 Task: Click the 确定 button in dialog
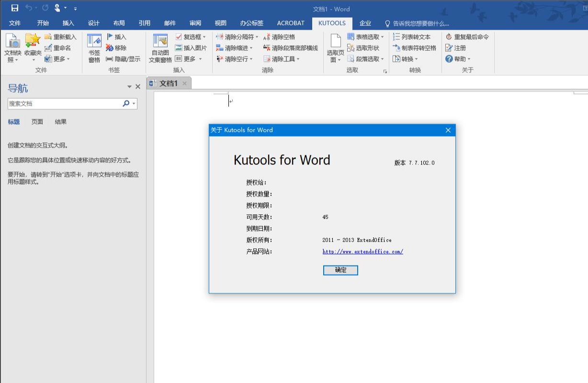pyautogui.click(x=340, y=270)
